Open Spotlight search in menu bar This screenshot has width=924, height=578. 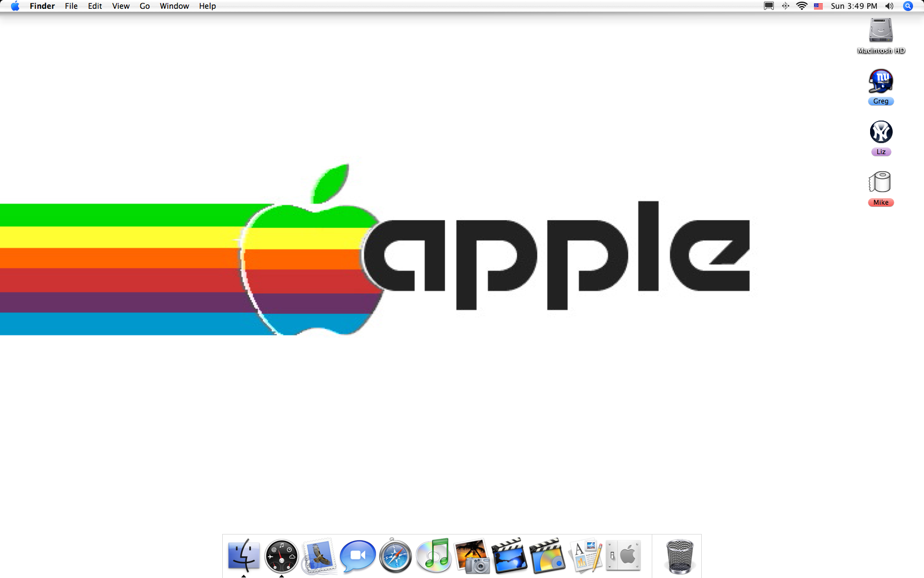pos(908,6)
